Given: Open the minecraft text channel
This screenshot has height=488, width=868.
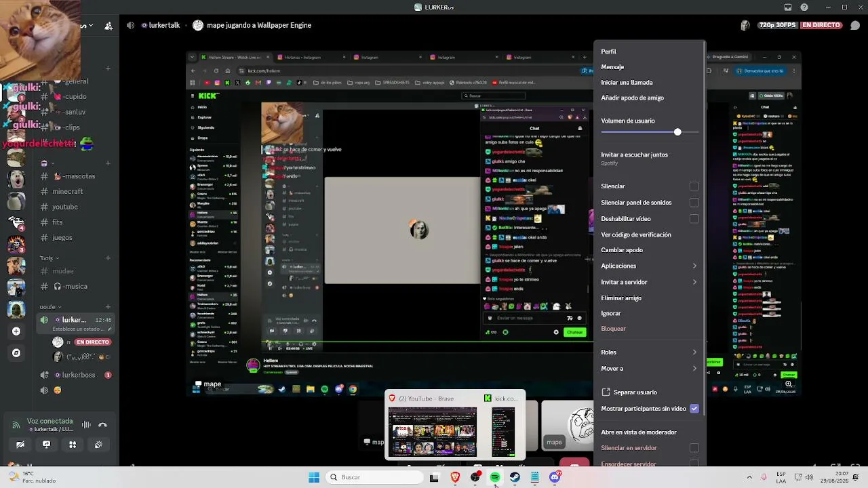Looking at the screenshot, I should [x=68, y=192].
